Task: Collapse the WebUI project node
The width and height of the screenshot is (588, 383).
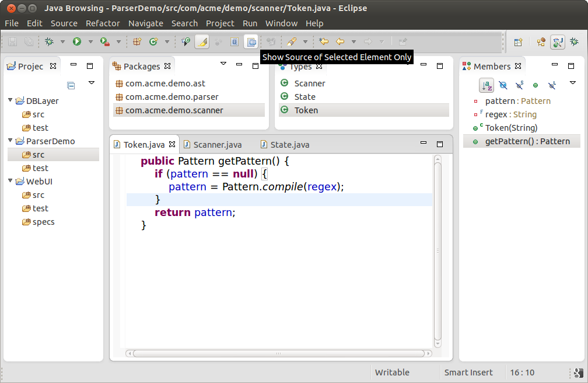Action: (10, 181)
